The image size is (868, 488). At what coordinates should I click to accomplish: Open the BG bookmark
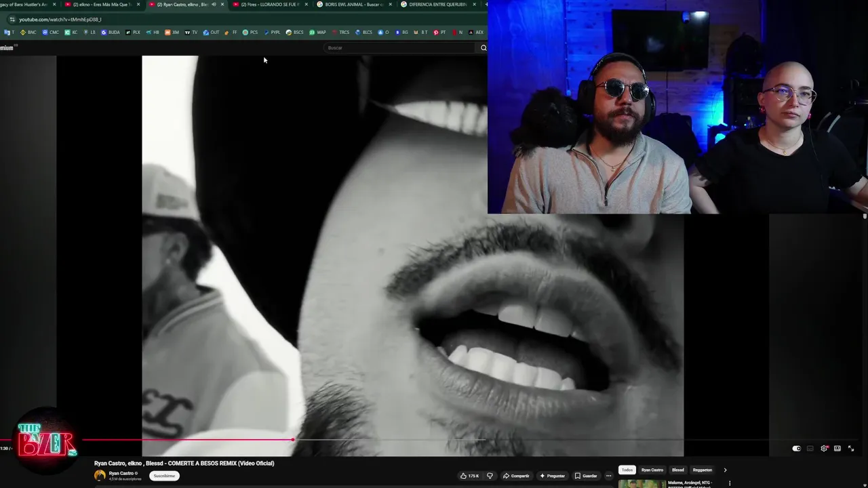402,33
